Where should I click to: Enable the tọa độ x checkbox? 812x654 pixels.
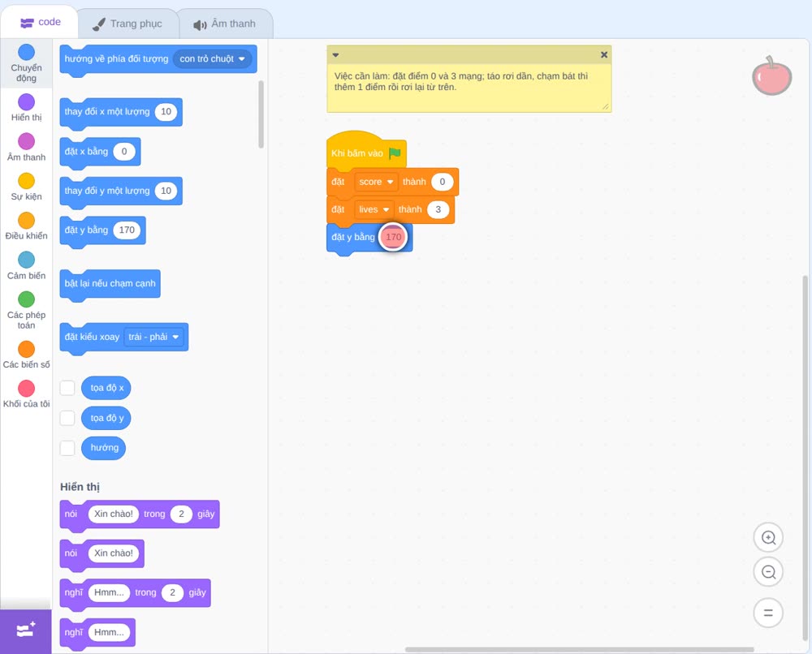pos(67,388)
